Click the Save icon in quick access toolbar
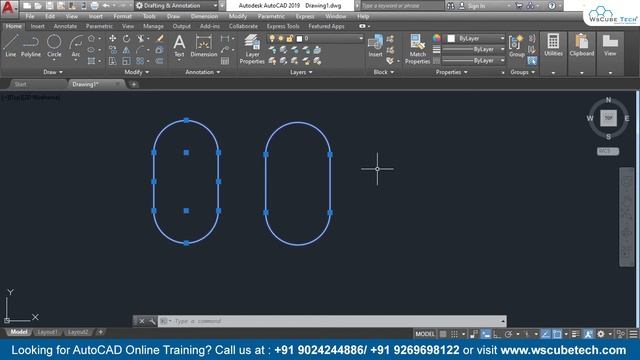This screenshot has height=360, width=640. (49, 6)
